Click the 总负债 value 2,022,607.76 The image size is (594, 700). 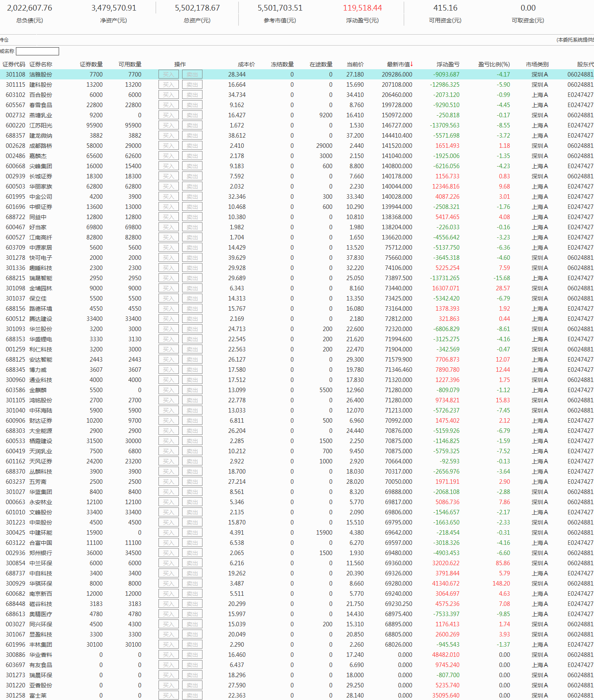coord(30,8)
